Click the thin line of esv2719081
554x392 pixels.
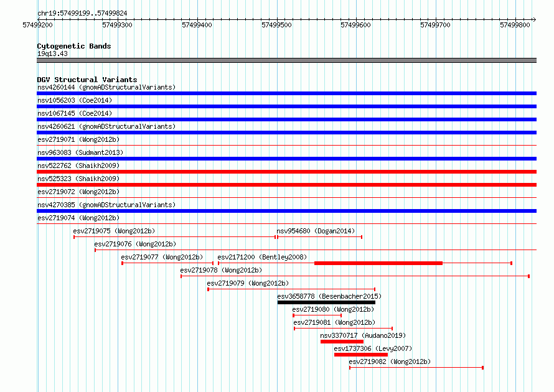tap(344, 329)
